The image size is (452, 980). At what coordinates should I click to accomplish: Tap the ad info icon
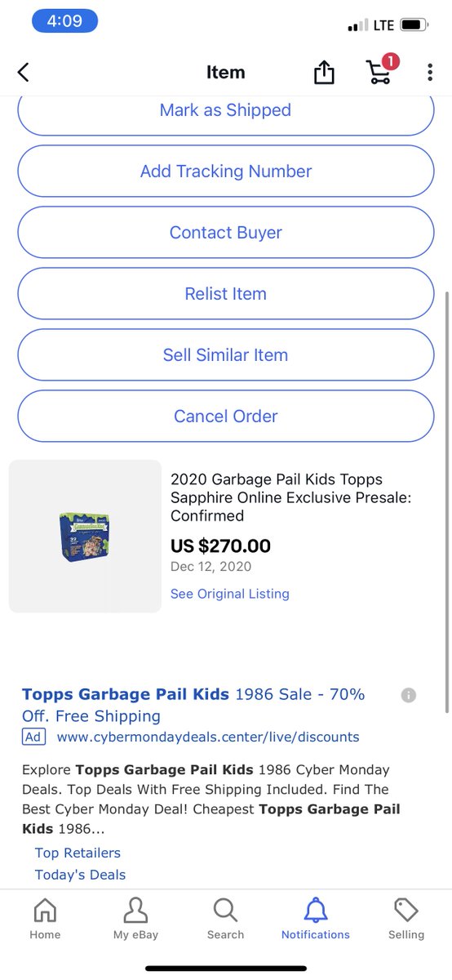[409, 695]
